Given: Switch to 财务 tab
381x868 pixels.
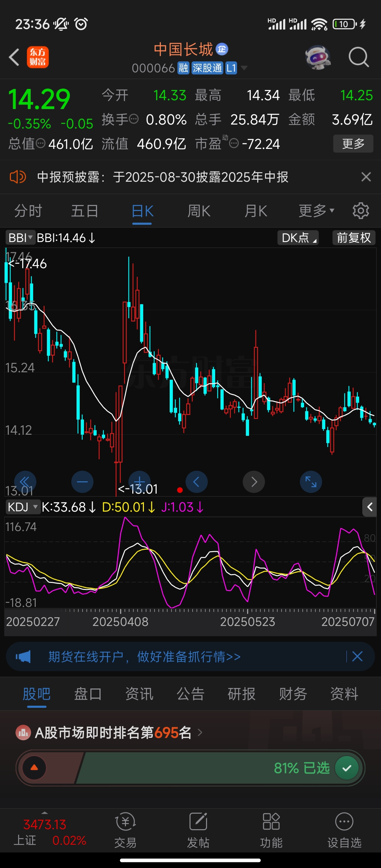Looking at the screenshot, I should click(293, 694).
